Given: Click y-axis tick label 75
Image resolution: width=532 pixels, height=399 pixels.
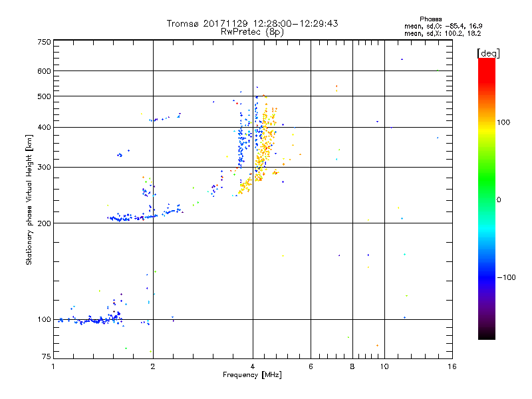Looking at the screenshot, I should (47, 356).
